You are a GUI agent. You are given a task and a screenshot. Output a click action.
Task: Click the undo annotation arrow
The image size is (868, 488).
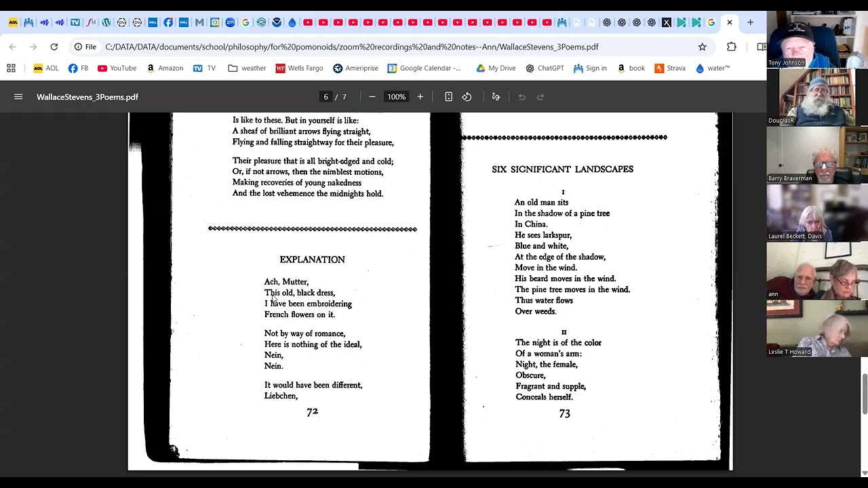pyautogui.click(x=522, y=97)
